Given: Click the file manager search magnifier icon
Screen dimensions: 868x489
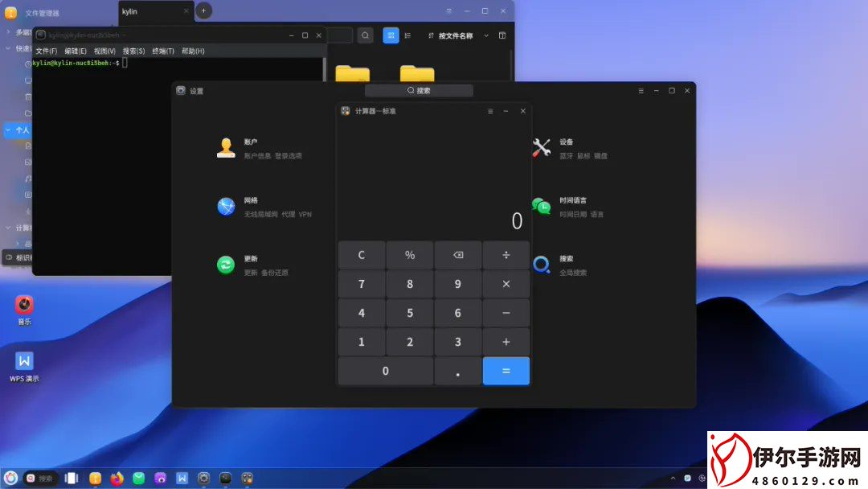Looking at the screenshot, I should point(366,35).
